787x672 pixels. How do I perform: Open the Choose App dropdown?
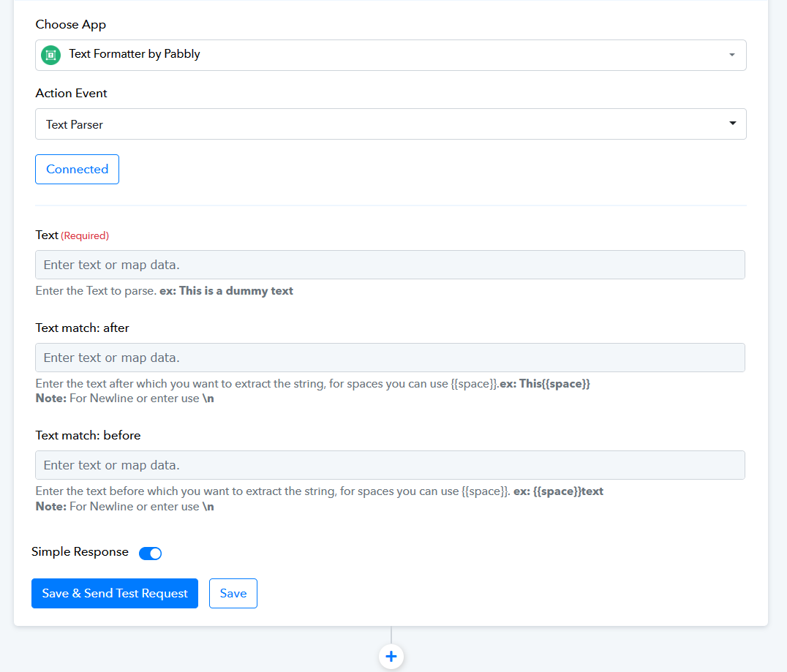391,55
